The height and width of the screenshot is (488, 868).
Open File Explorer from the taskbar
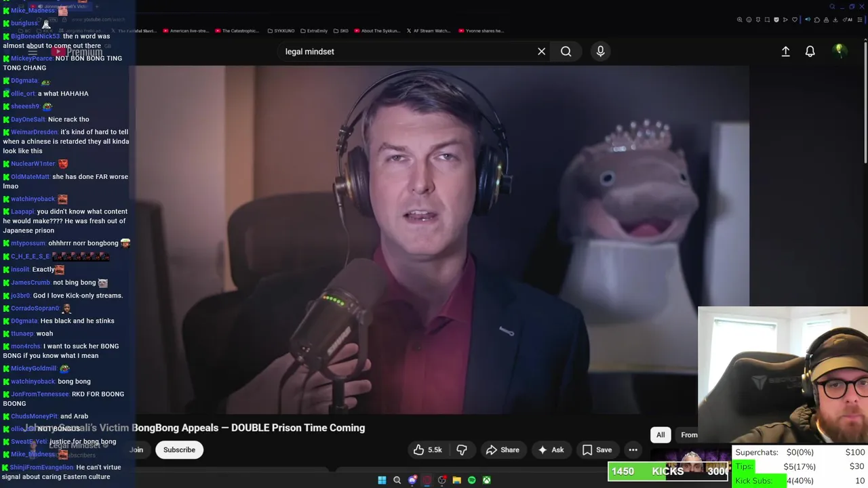coord(456,480)
